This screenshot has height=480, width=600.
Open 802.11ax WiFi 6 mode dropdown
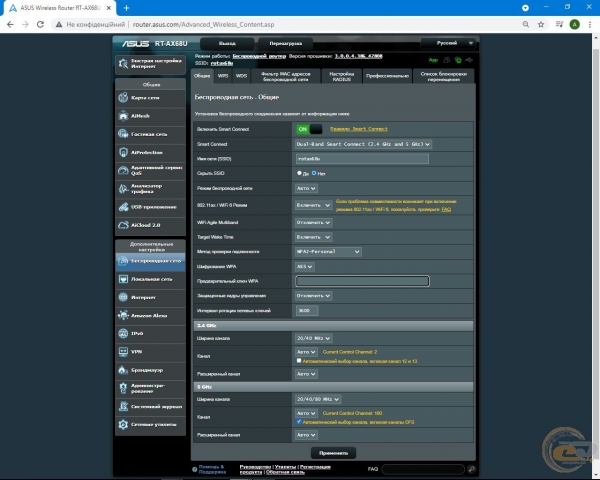point(313,205)
